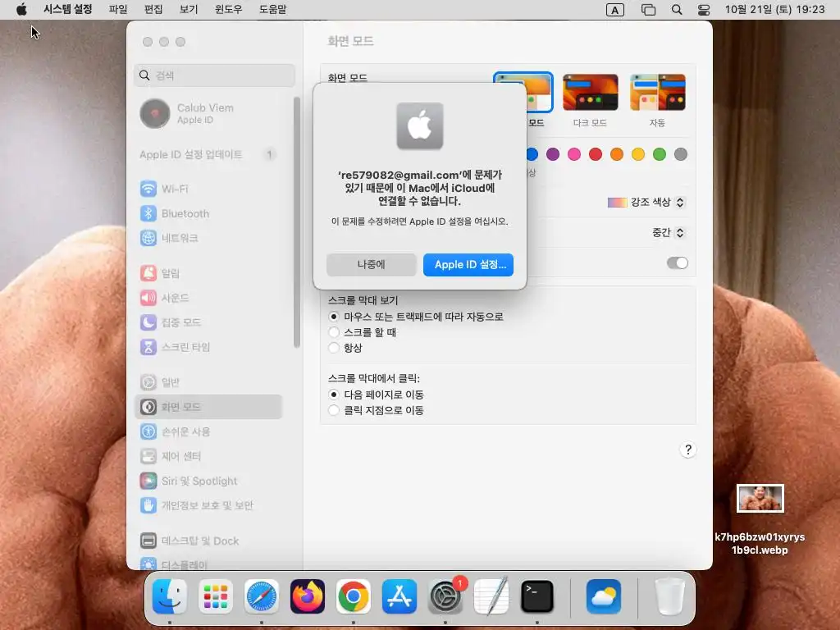
Task: Select 스크롤 할 때 radio option
Action: 334,332
